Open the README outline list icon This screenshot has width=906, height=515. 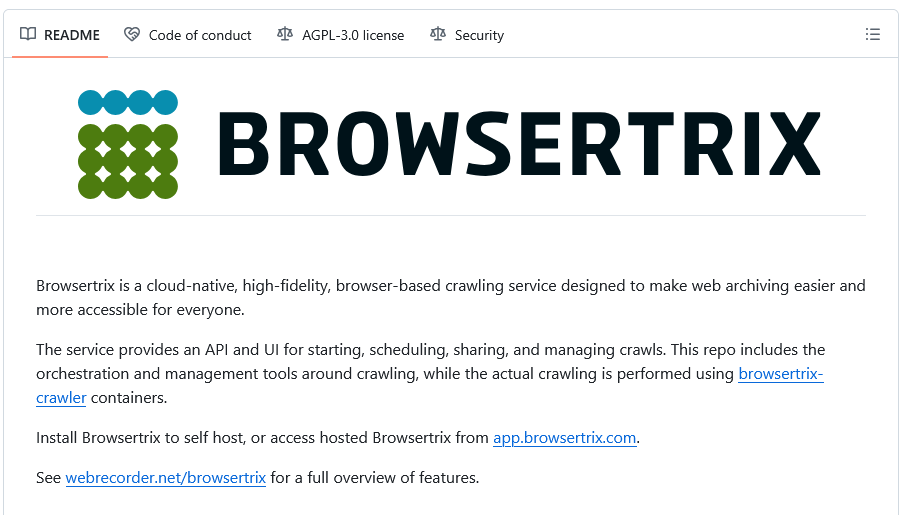point(873,35)
